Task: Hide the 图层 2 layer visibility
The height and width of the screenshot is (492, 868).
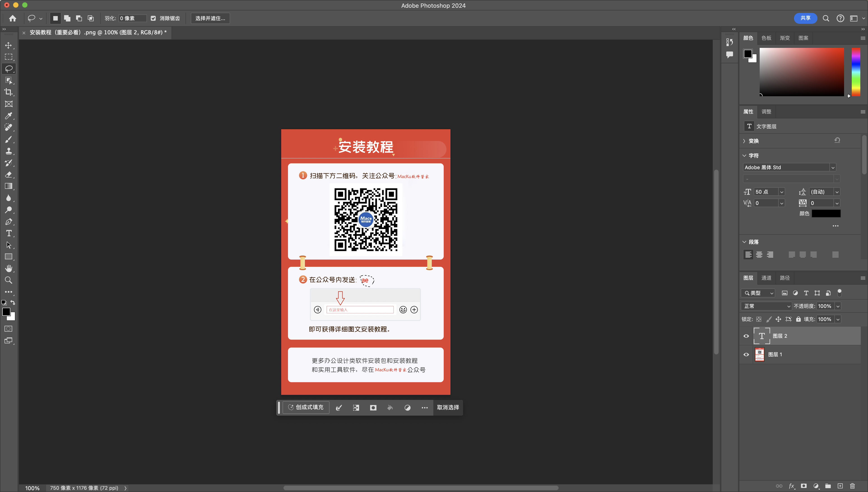Action: click(x=746, y=336)
